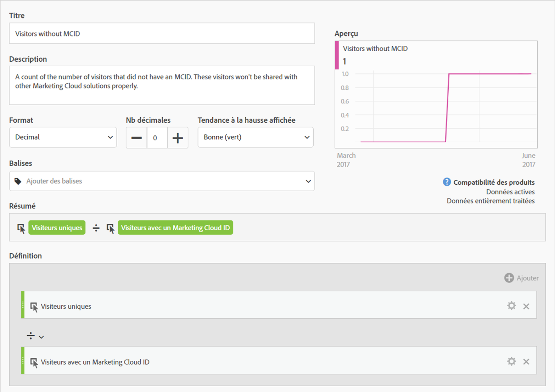Screen dimensions: 555x392
Task: Click the Compatibilité des produits link
Action: click(494, 182)
